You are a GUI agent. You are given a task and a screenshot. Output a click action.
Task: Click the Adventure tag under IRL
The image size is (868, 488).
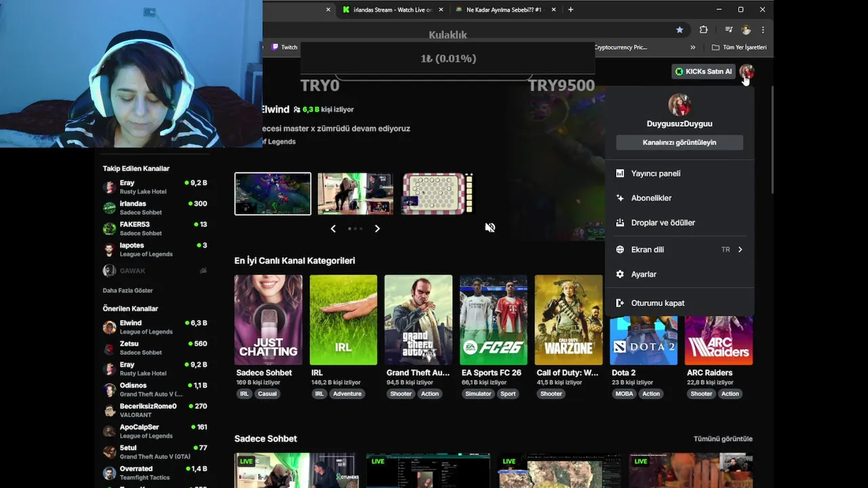[x=347, y=394]
